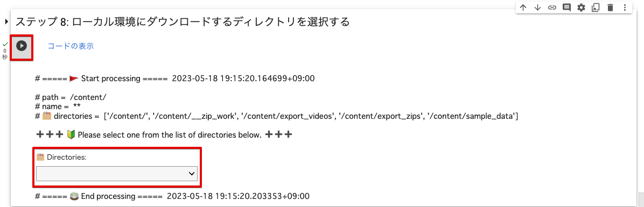Open more cell actions three-dot menu
The height and width of the screenshot is (207, 644).
coord(625,8)
